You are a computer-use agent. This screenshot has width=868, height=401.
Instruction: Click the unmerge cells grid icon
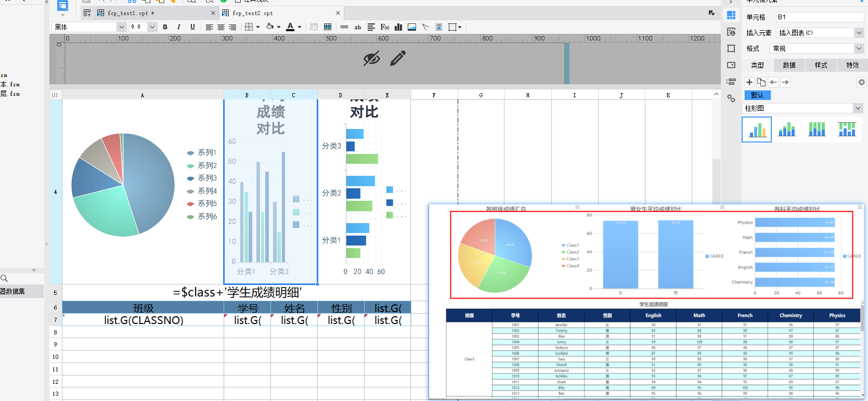point(328,27)
